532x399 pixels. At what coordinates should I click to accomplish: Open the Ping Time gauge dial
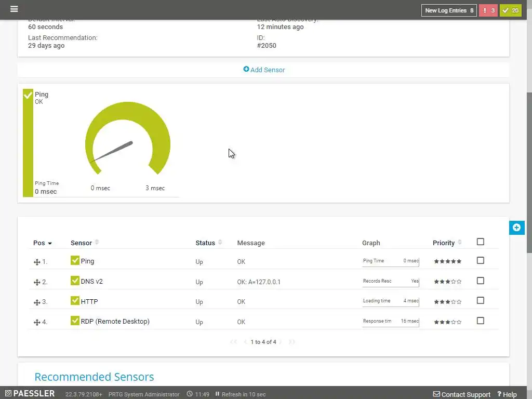click(x=128, y=138)
